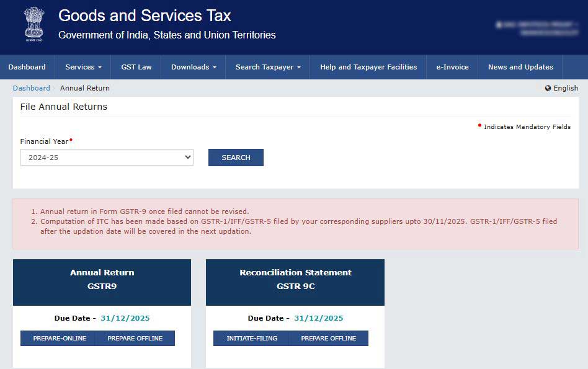Expand the Services dropdown menu
The image size is (588, 369).
(83, 67)
